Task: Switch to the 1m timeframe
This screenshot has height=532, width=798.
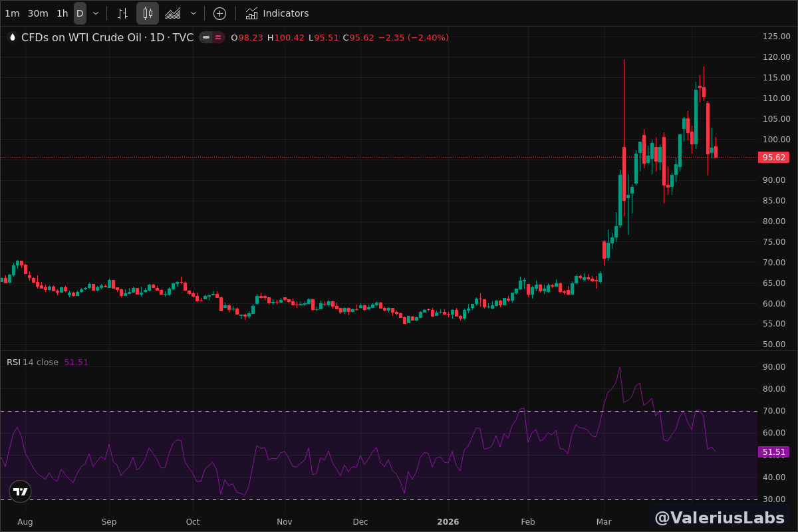Action: (x=12, y=13)
